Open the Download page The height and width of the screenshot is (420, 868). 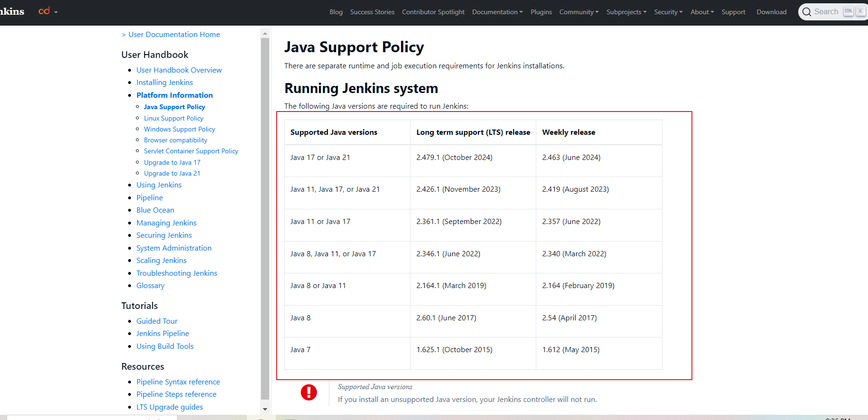click(x=771, y=12)
